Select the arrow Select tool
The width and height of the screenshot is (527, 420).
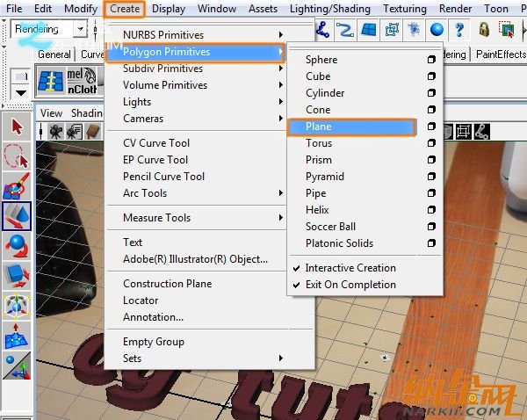pos(17,127)
